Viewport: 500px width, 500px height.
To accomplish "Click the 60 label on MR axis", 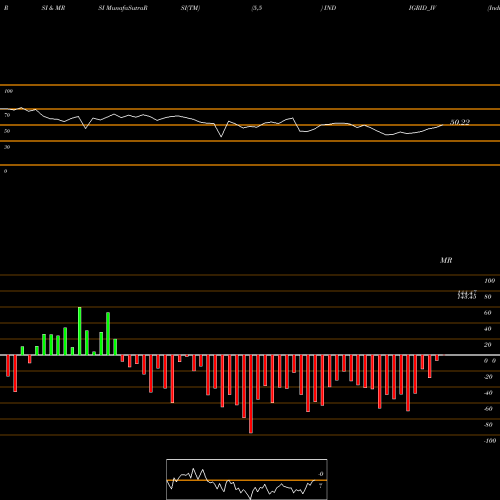I will coord(488,313).
